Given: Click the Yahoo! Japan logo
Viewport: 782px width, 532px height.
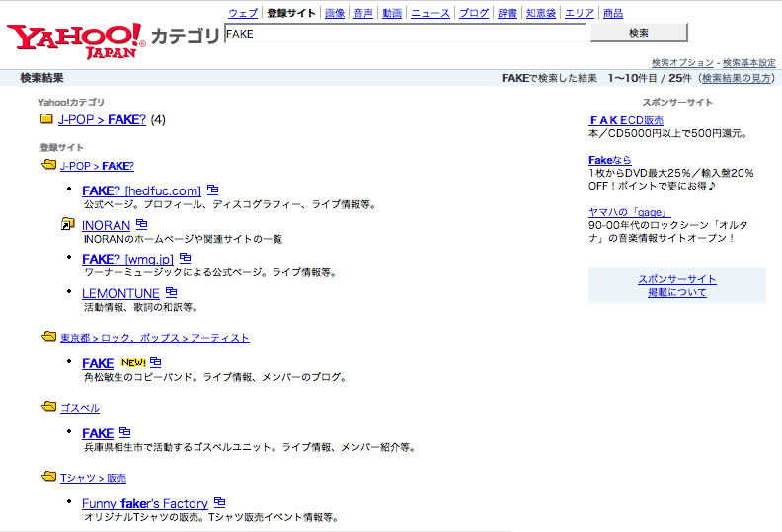Looking at the screenshot, I should pyautogui.click(x=76, y=40).
